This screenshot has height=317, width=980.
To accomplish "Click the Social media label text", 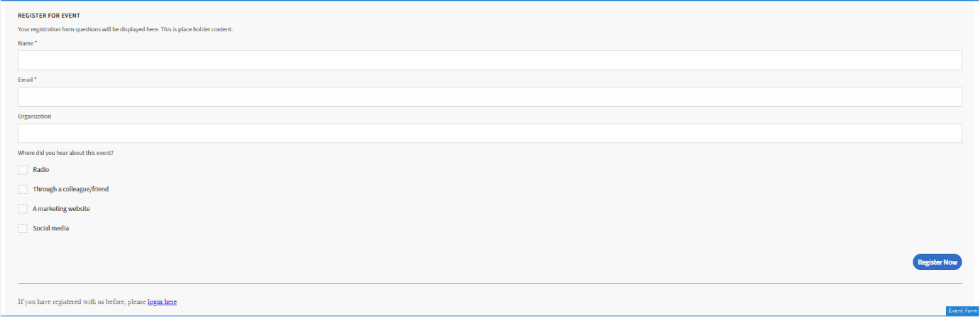I will [50, 229].
